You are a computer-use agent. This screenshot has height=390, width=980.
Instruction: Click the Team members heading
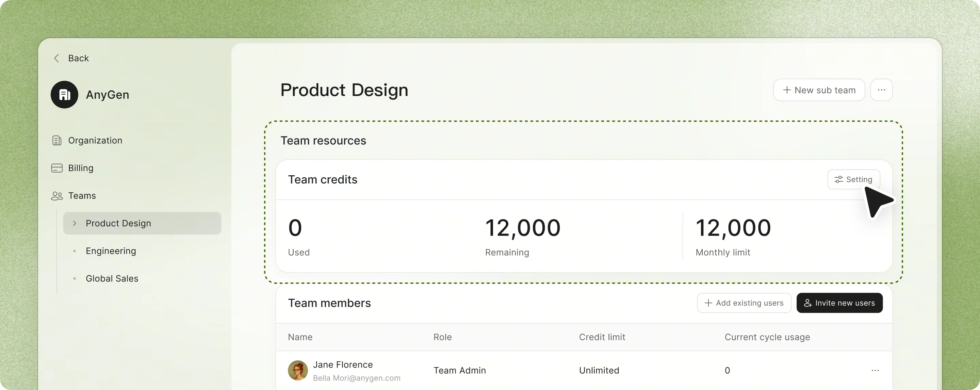(x=329, y=303)
